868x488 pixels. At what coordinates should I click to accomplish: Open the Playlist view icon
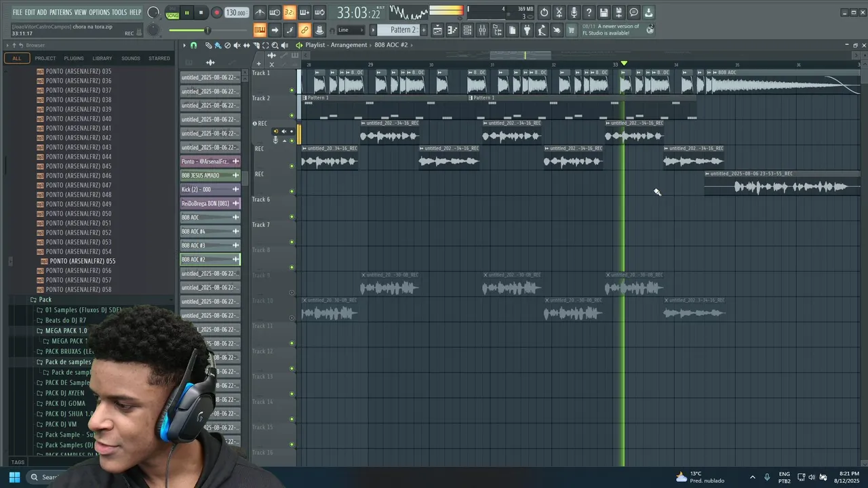coord(437,30)
